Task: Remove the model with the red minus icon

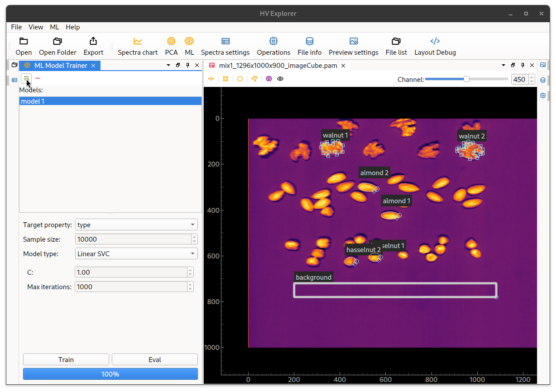Action: point(38,78)
